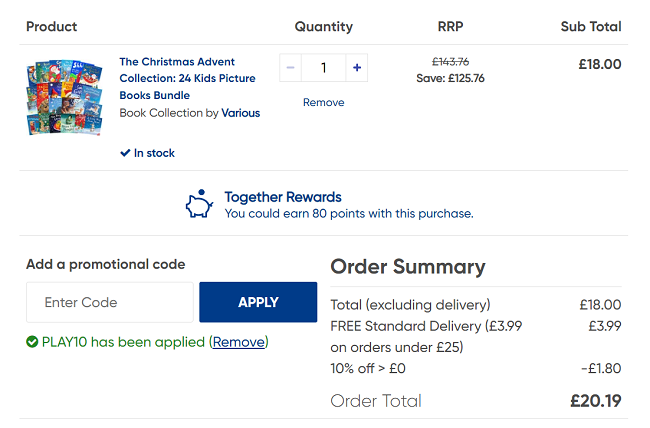Click the quantity number field
The image size is (650, 428).
[x=323, y=68]
